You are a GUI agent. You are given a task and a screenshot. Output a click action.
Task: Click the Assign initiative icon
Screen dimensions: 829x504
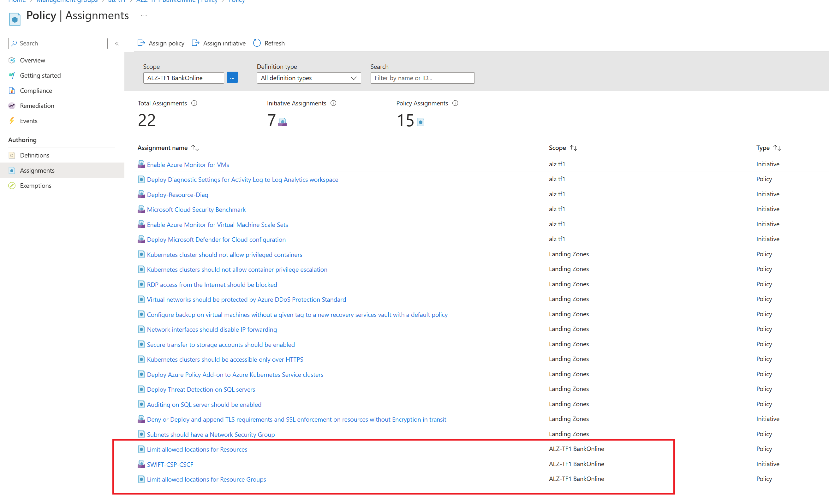click(195, 43)
